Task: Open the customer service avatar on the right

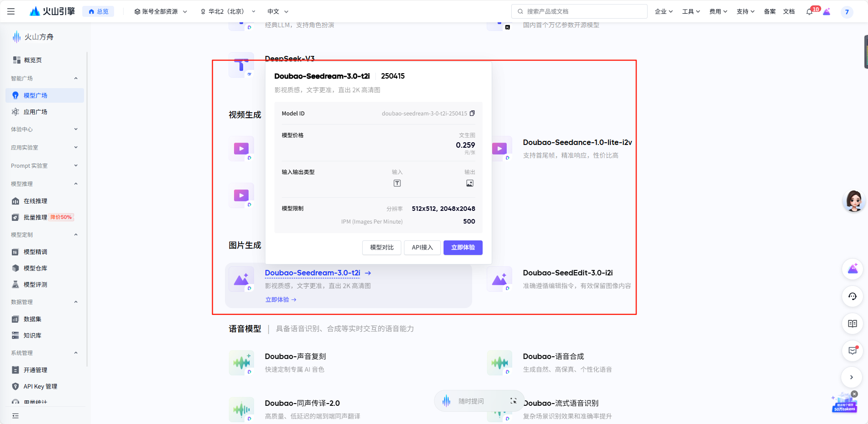Action: [x=853, y=201]
